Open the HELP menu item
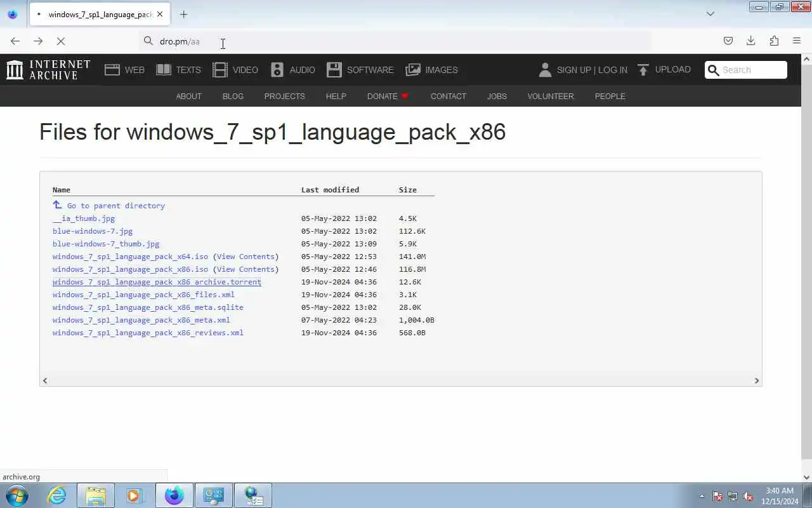Image resolution: width=812 pixels, height=508 pixels. pos(336,97)
